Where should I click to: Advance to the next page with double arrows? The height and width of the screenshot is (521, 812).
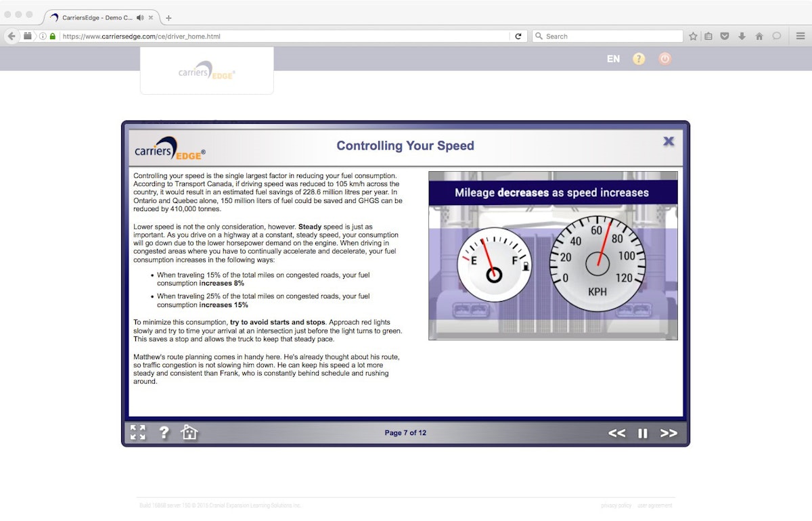pyautogui.click(x=669, y=433)
